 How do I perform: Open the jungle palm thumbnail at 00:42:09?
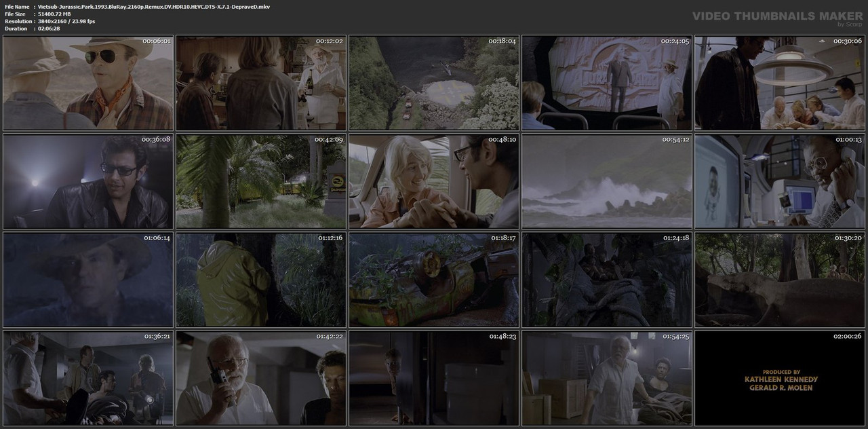(x=261, y=181)
